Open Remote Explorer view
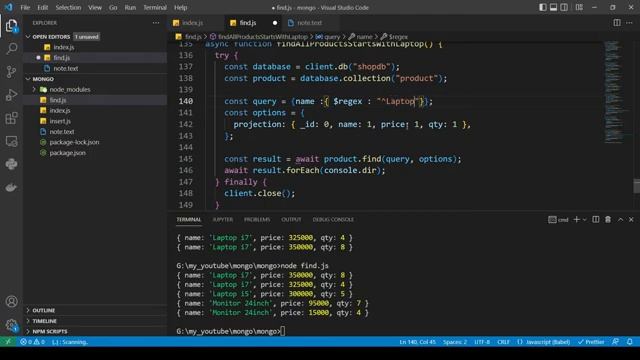 coord(11,141)
